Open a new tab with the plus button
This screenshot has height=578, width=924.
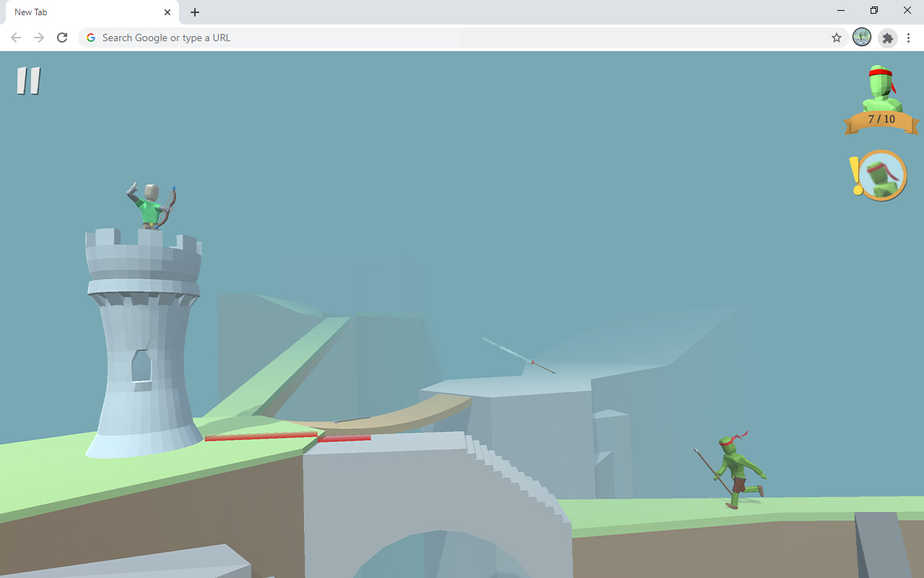pos(194,12)
